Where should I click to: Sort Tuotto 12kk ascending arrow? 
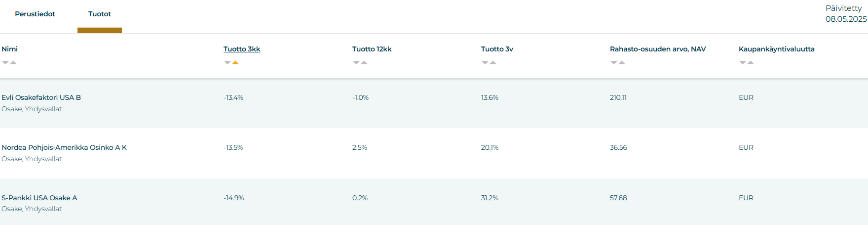point(364,63)
